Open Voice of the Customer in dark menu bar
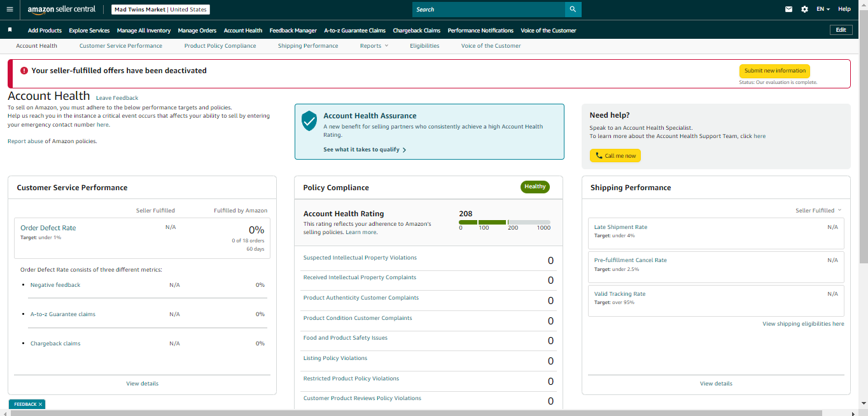Viewport: 868px width, 416px height. [x=549, y=31]
